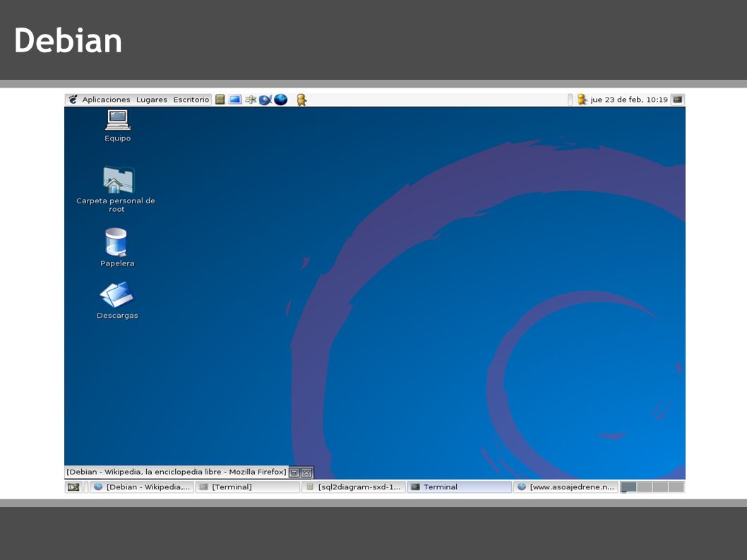The width and height of the screenshot is (747, 560).
Task: Click the monitor icon at top-right panel corner
Action: point(677,100)
